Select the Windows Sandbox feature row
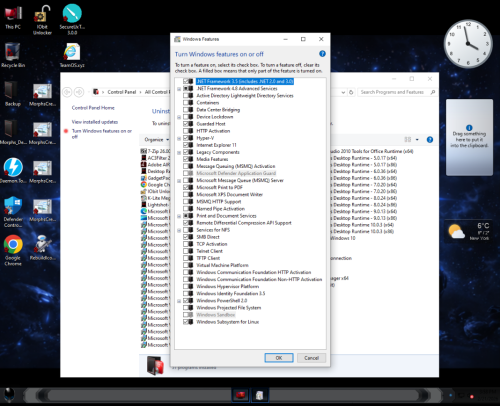The width and height of the screenshot is (500, 406). [x=215, y=315]
